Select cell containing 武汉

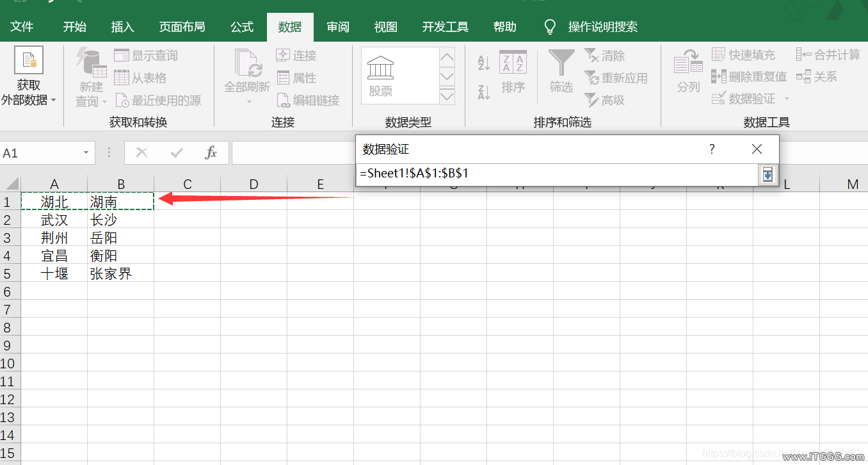(x=54, y=220)
